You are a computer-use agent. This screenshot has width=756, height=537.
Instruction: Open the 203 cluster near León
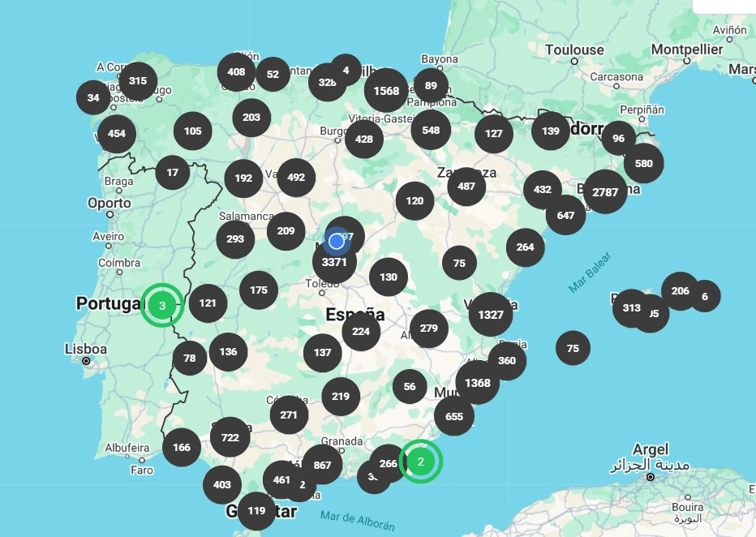click(x=251, y=117)
